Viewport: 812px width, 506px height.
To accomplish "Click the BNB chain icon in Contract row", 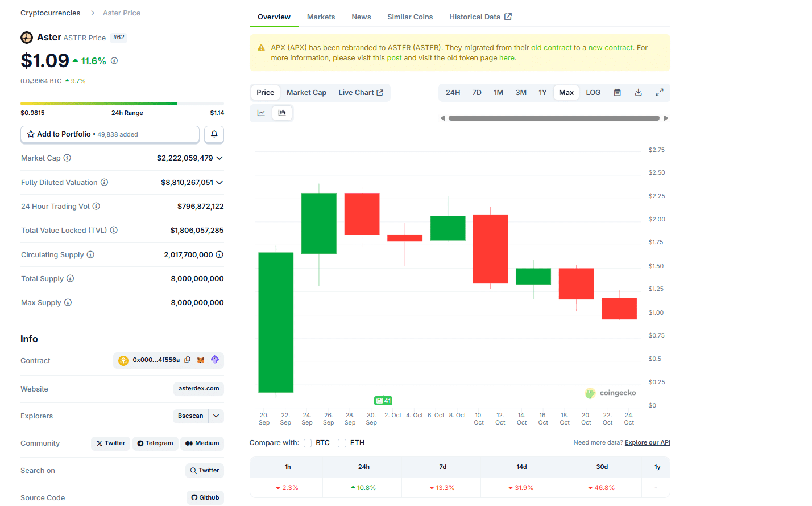I will click(123, 360).
